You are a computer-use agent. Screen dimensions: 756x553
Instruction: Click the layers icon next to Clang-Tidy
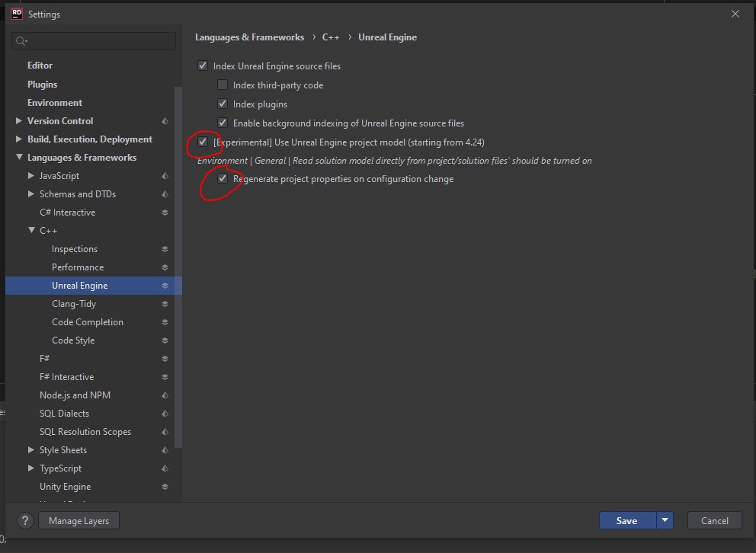point(165,304)
